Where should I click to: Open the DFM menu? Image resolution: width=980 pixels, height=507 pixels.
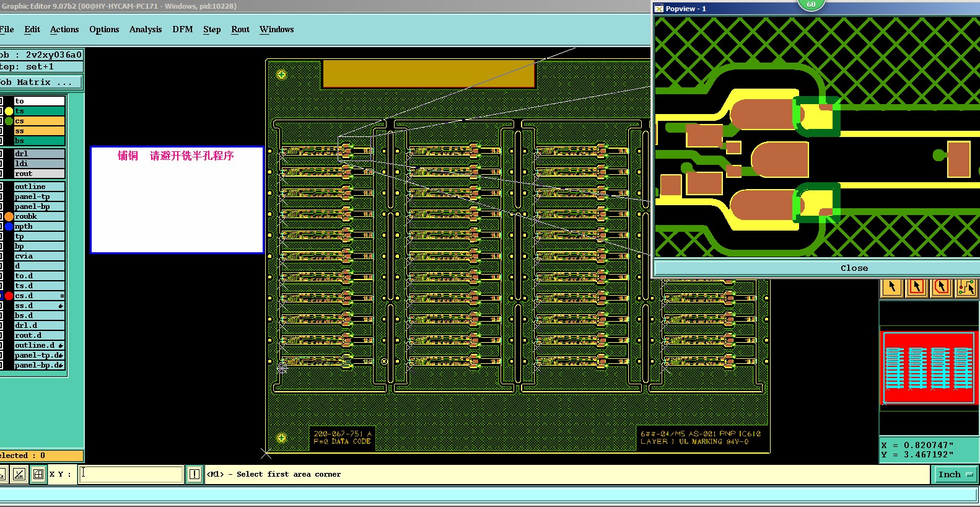[183, 29]
